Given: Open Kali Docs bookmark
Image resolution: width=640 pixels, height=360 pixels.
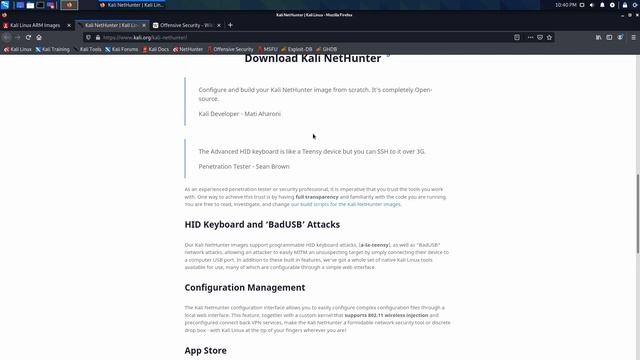Looking at the screenshot, I should [156, 49].
